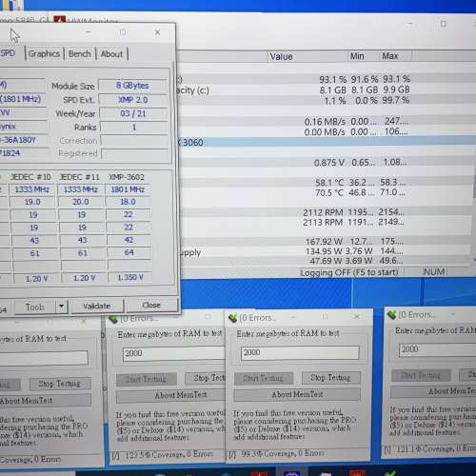Image resolution: width=476 pixels, height=476 pixels.
Task: Switch to the Graphics tab in CPU-Z
Action: pyautogui.click(x=44, y=54)
